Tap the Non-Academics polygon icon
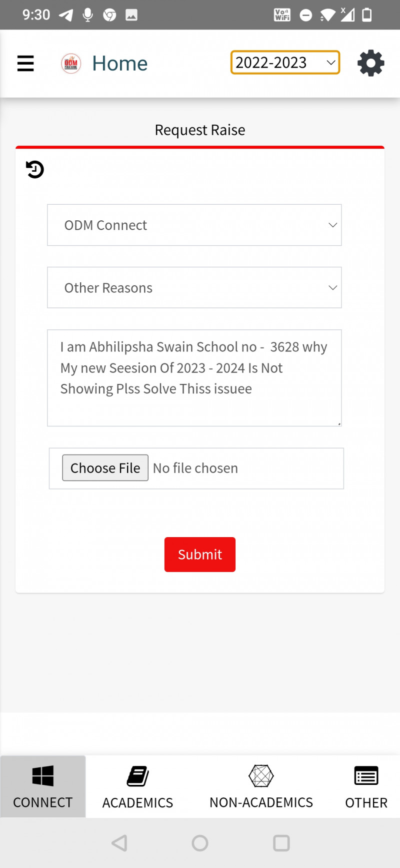The height and width of the screenshot is (868, 400). coord(261,776)
